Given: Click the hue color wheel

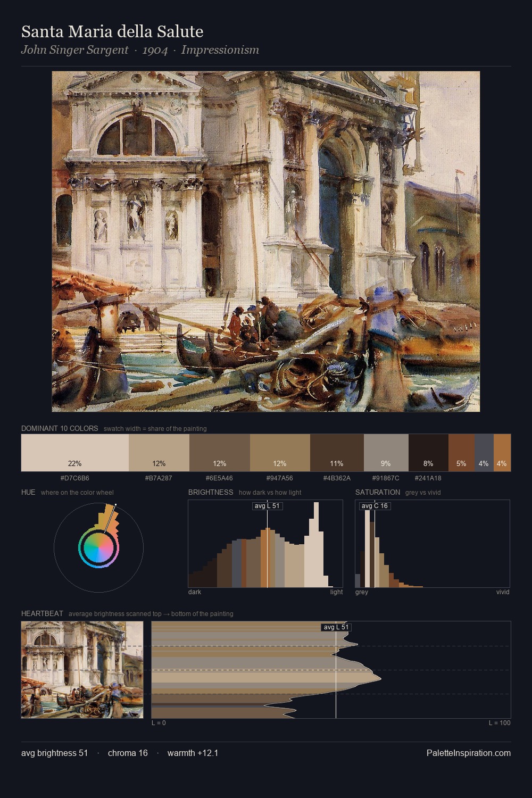Looking at the screenshot, I should pyautogui.click(x=98, y=547).
